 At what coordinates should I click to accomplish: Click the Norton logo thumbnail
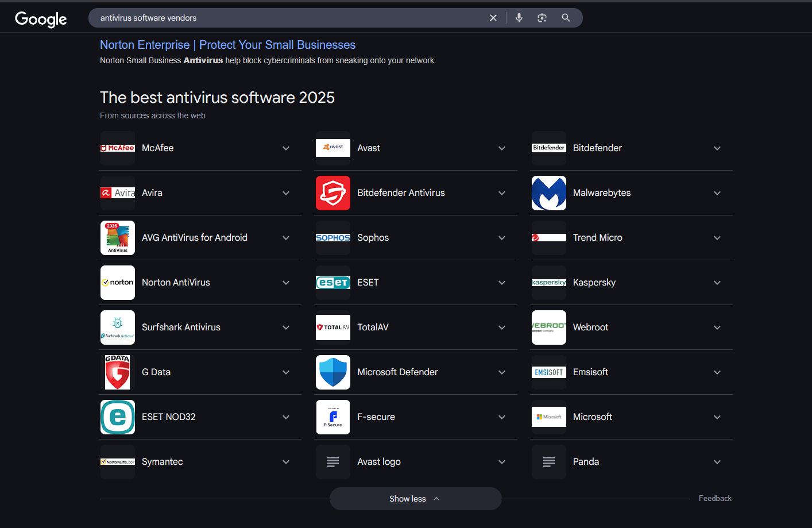118,283
